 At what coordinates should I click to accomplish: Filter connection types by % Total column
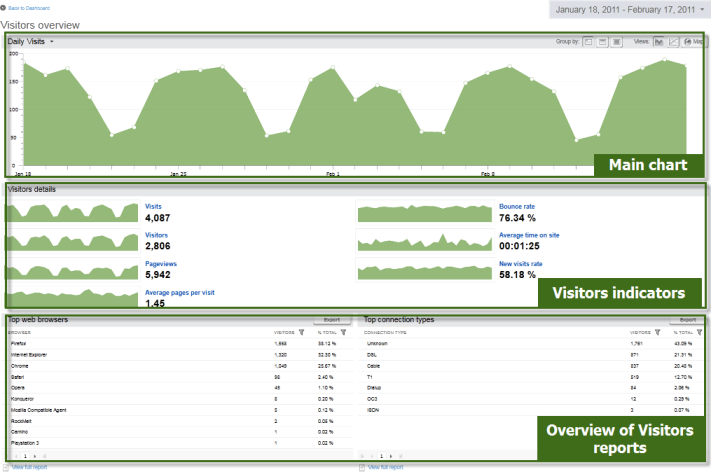point(699,331)
